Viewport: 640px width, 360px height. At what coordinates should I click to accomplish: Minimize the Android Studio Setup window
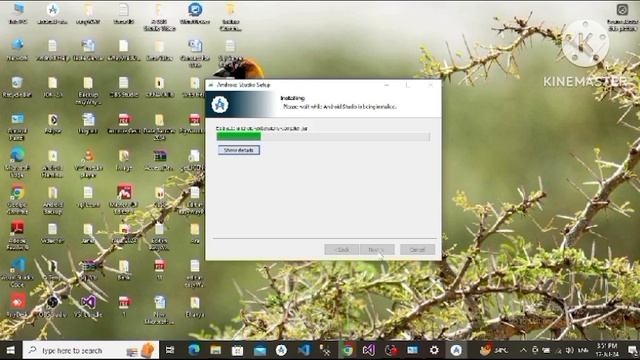click(387, 85)
